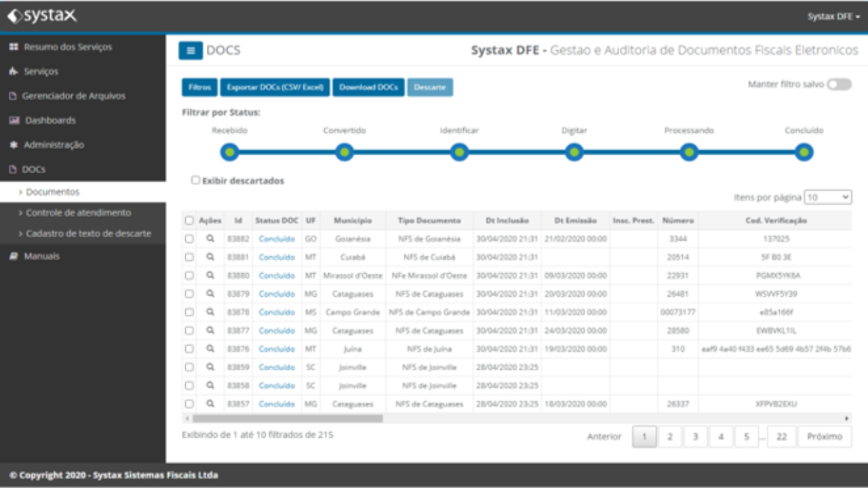Select checkbox for document 83879
868x488 pixels.
(189, 293)
